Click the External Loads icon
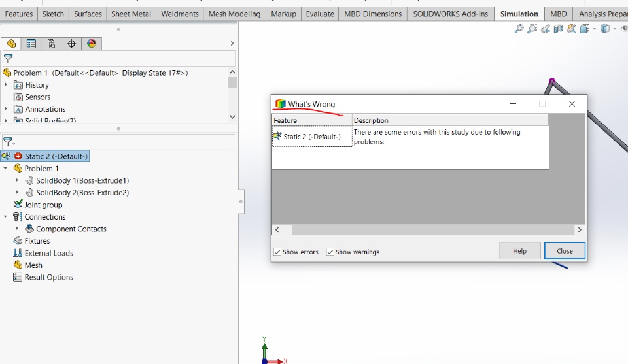 [18, 253]
